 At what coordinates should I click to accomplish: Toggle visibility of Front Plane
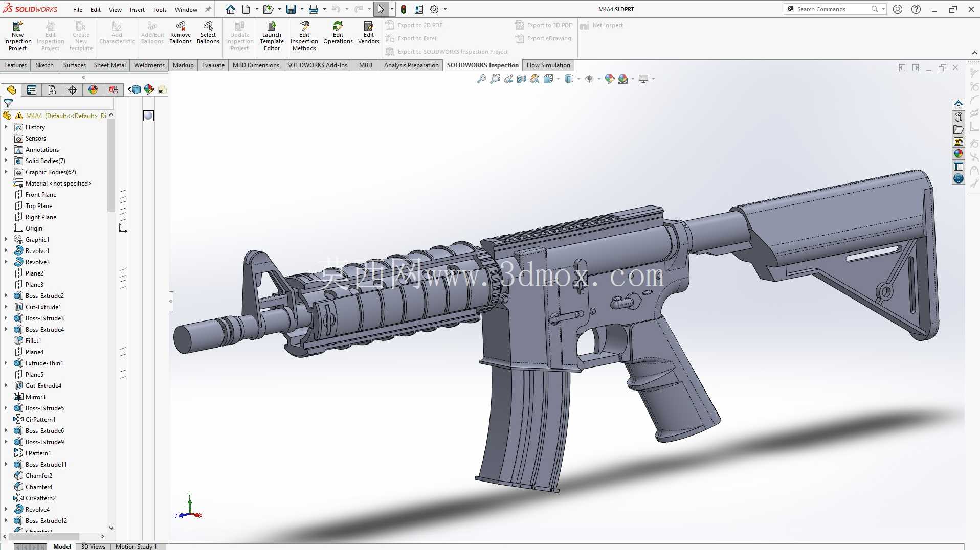pyautogui.click(x=123, y=194)
